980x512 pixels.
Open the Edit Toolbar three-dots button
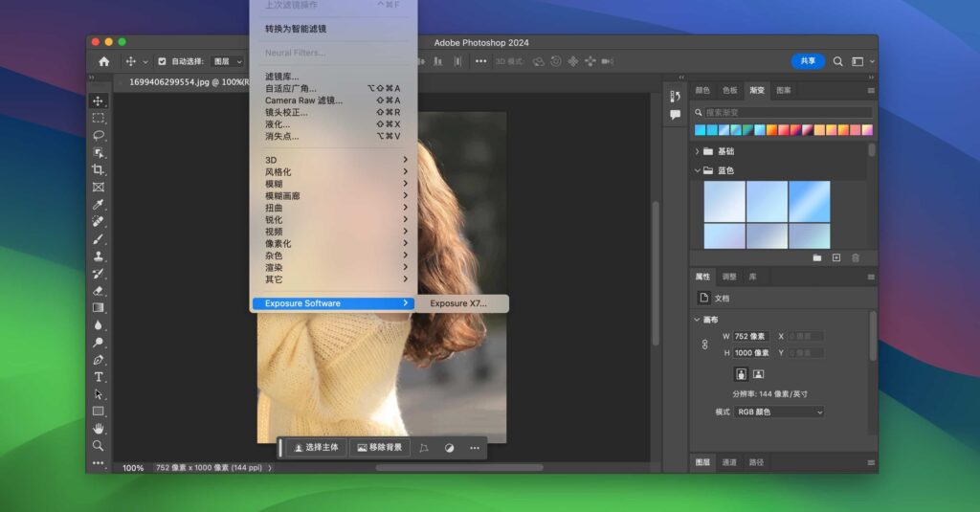99,463
